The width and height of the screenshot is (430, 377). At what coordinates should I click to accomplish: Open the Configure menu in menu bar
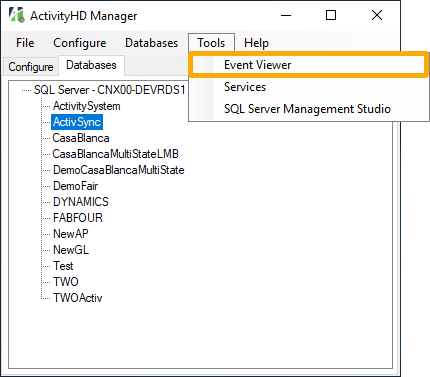(80, 43)
